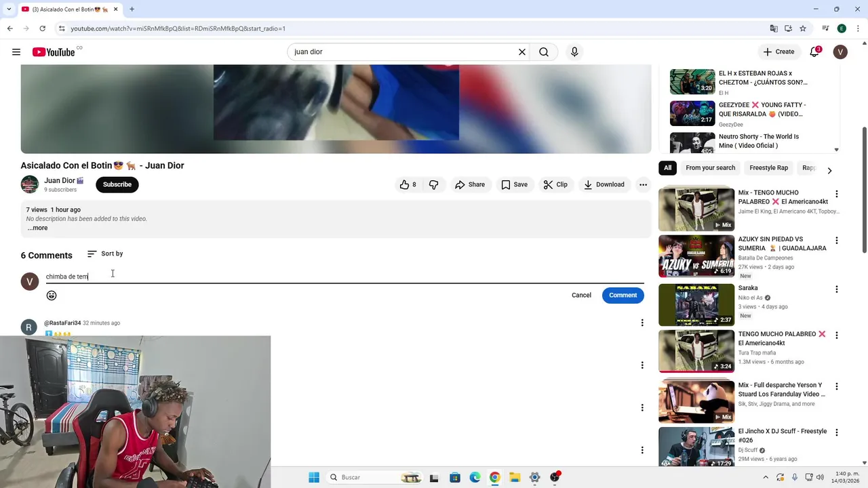Translate this page icon in address bar

click(774, 28)
